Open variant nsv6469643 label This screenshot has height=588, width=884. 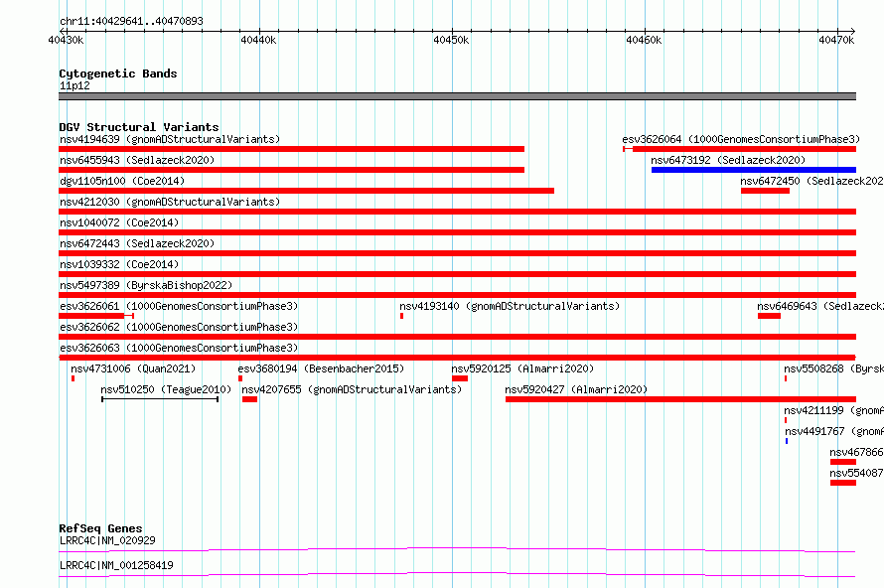(x=820, y=306)
